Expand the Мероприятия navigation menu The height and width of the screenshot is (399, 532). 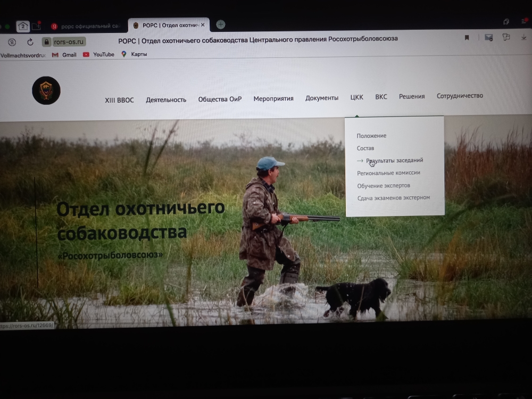pyautogui.click(x=273, y=98)
